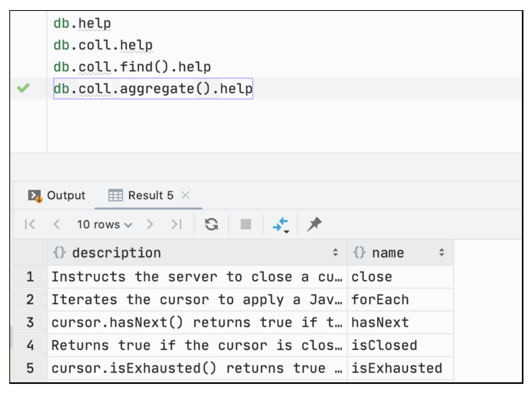Advance to the next page of rows

pyautogui.click(x=150, y=224)
